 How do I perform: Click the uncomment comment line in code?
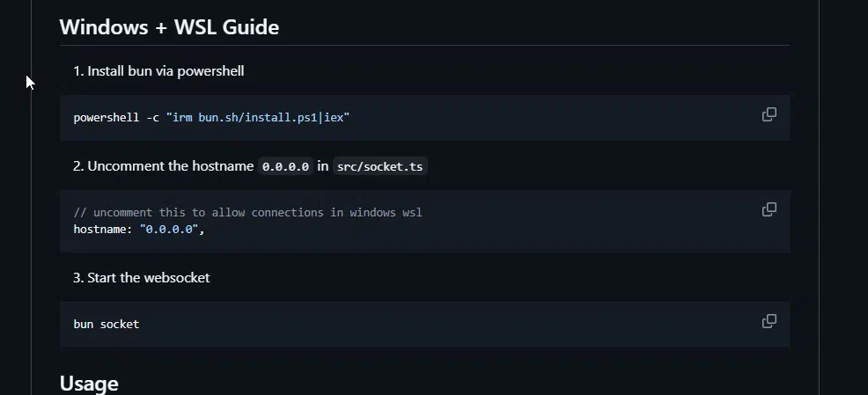247,212
